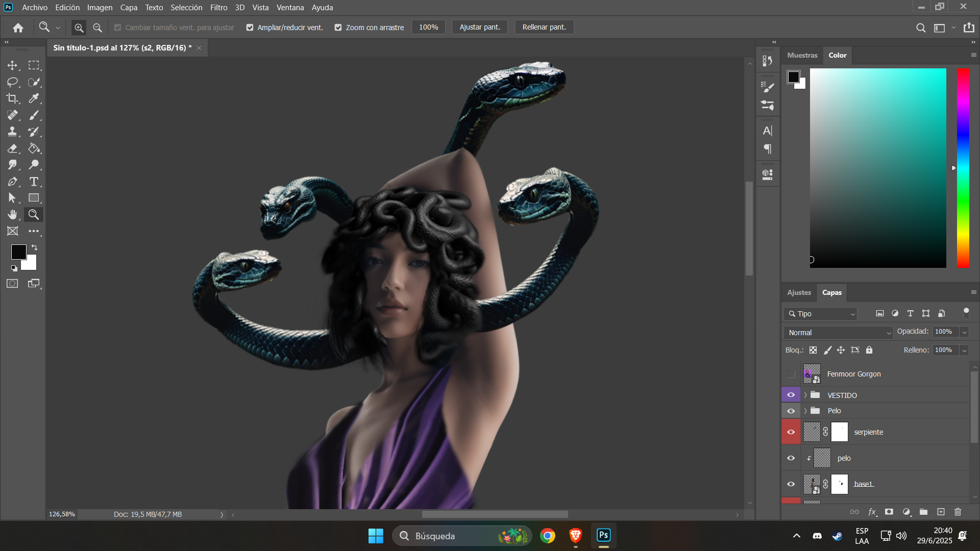Select the Pen tool
The height and width of the screenshot is (551, 980).
pos(12,182)
